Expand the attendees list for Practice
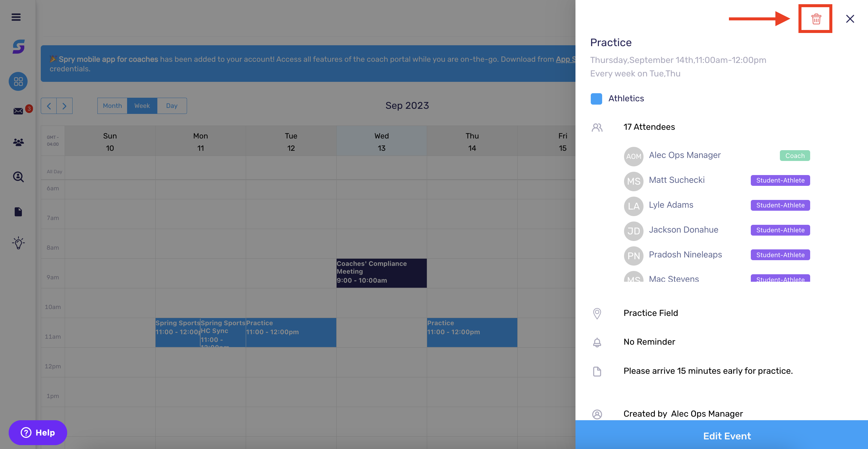 coord(649,127)
